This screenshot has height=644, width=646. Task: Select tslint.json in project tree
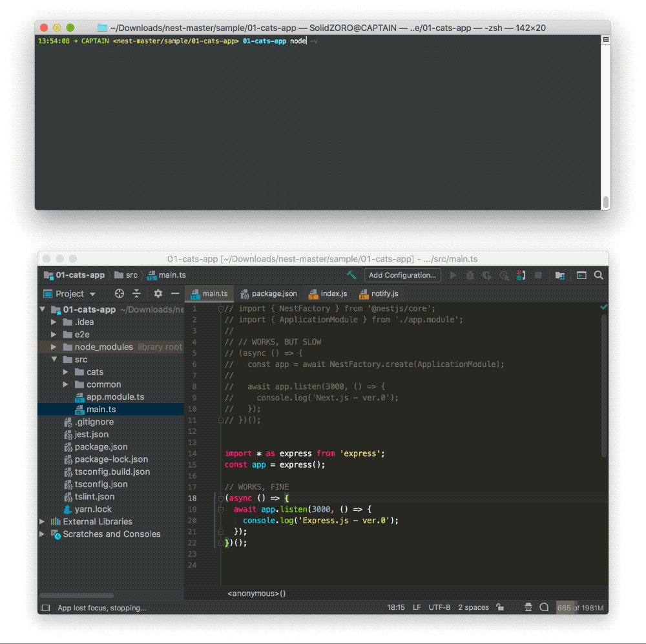click(x=89, y=497)
